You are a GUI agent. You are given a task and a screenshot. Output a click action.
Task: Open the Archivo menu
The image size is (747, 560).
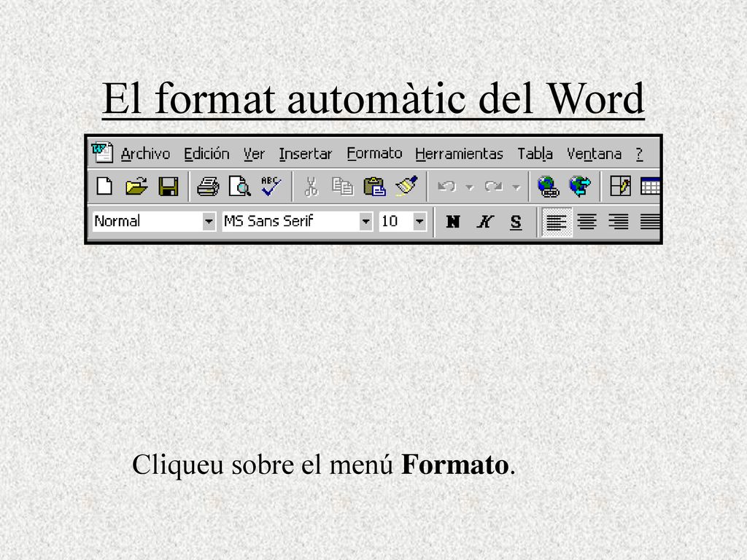(145, 154)
